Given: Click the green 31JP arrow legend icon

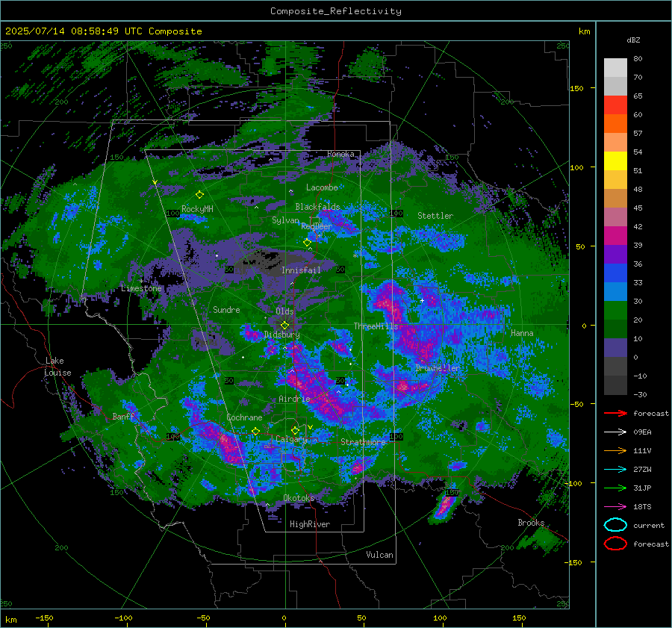Looking at the screenshot, I should pyautogui.click(x=615, y=488).
